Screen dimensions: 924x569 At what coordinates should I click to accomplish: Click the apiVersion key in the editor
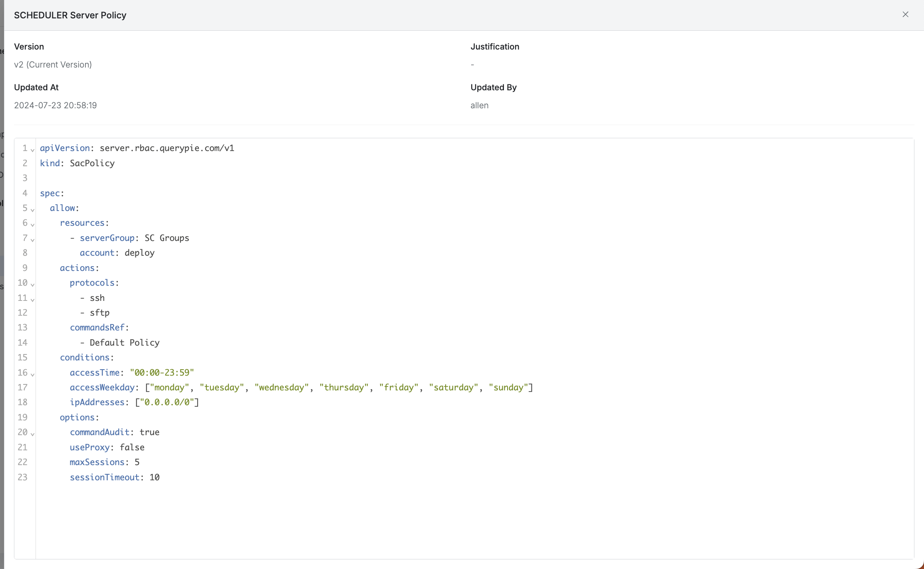[x=65, y=148]
